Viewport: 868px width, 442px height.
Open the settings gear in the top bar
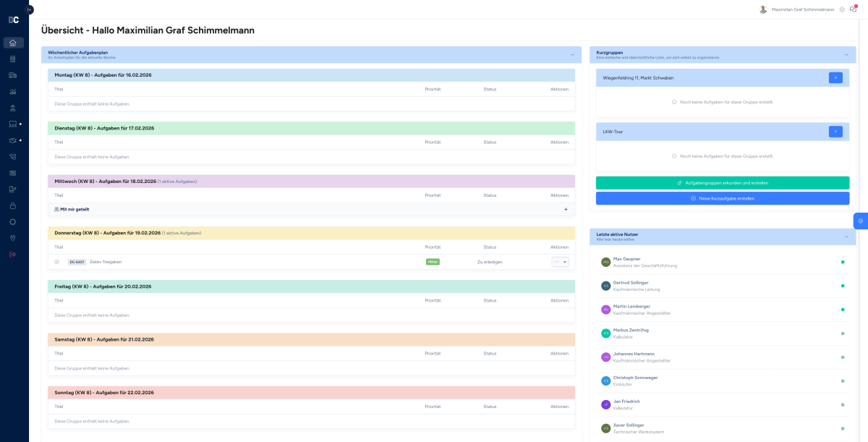pyautogui.click(x=842, y=9)
